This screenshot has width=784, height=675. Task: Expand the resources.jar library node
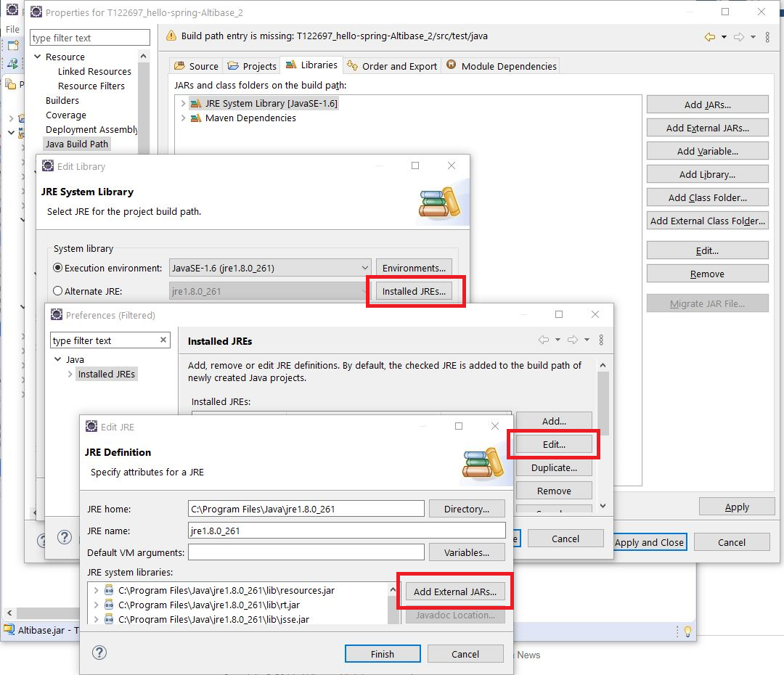click(x=96, y=591)
